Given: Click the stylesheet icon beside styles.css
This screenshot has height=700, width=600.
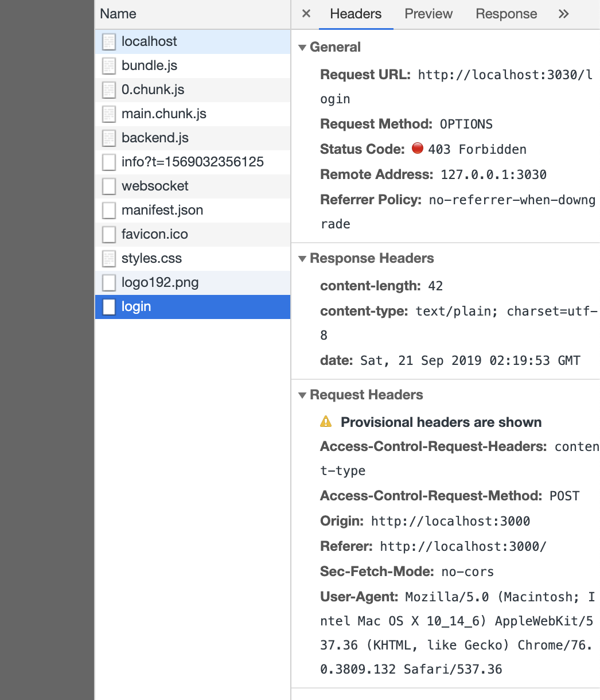Looking at the screenshot, I should [x=109, y=258].
